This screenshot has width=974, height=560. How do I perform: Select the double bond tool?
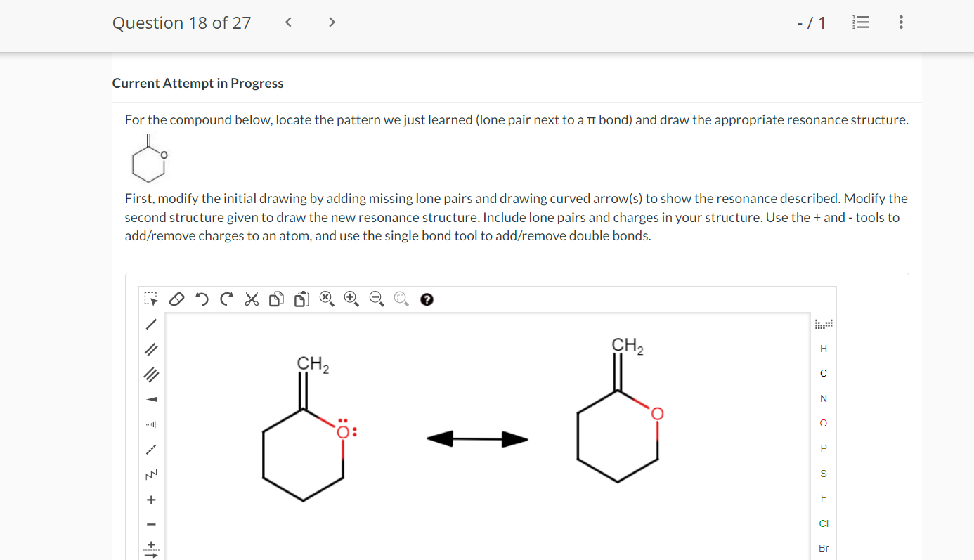(x=150, y=349)
